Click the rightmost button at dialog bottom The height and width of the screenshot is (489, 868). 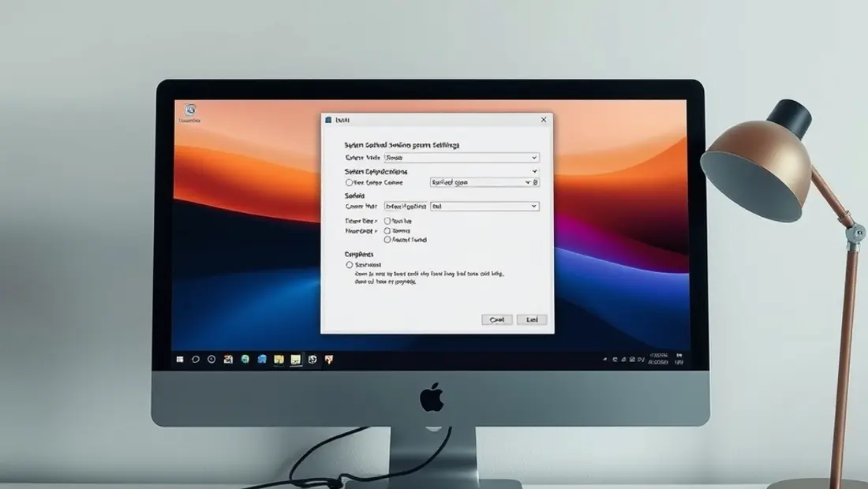pos(531,319)
